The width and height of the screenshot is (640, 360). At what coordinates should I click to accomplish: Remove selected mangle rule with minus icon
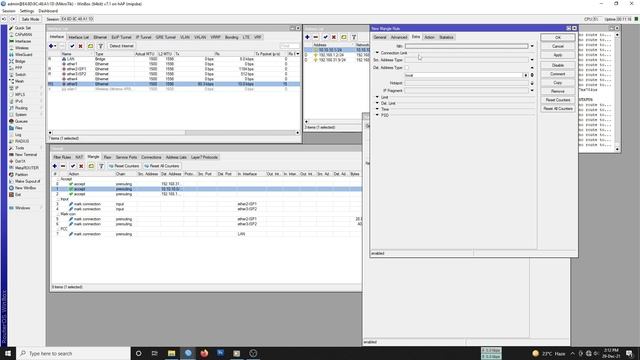click(x=63, y=166)
